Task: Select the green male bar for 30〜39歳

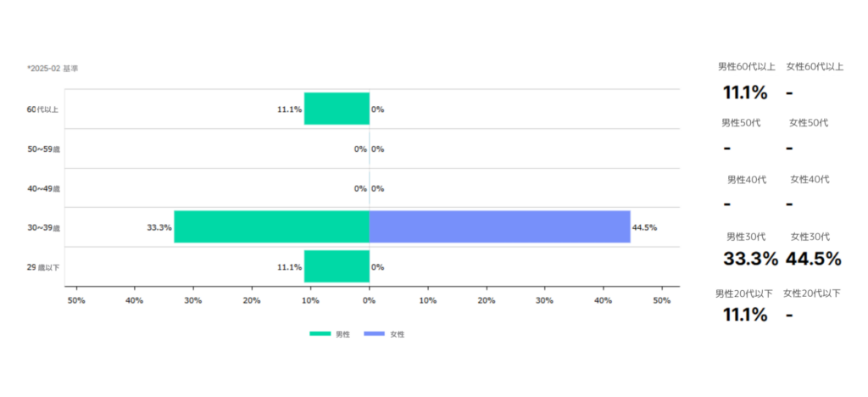Action: point(271,227)
